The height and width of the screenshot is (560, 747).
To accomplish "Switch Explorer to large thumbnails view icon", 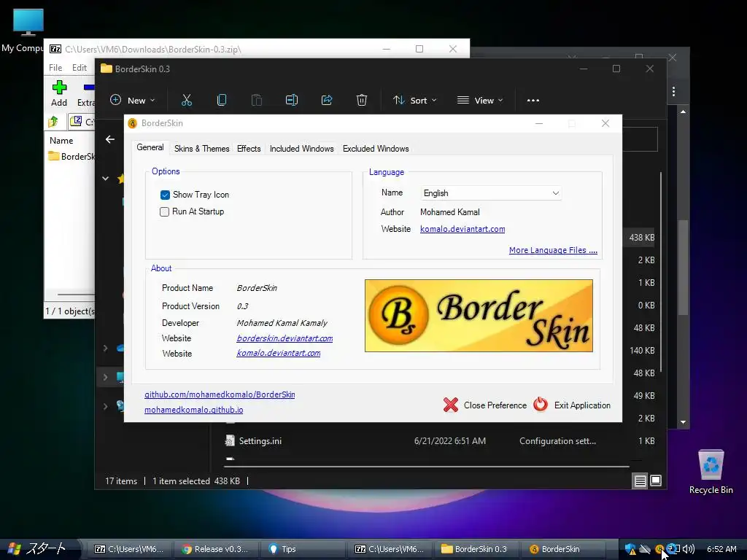I will pyautogui.click(x=656, y=481).
